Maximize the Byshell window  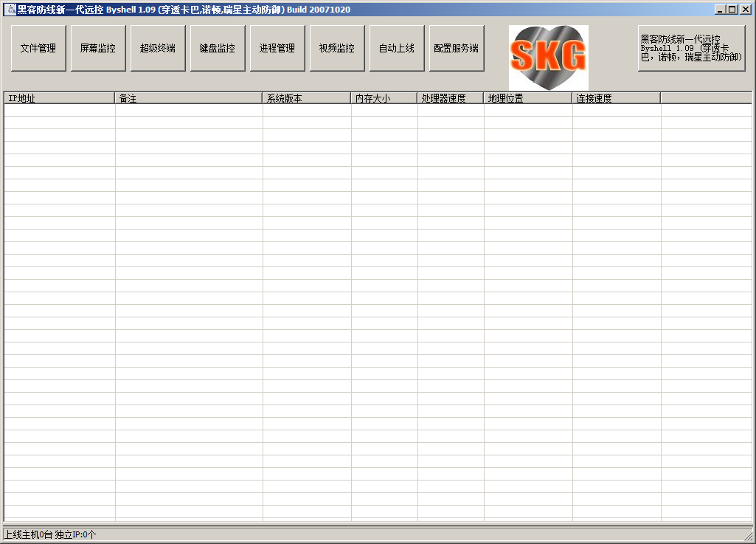[x=732, y=10]
